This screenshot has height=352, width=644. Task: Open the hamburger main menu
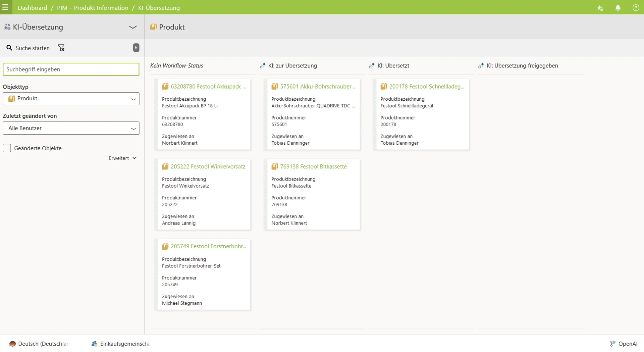5,7
